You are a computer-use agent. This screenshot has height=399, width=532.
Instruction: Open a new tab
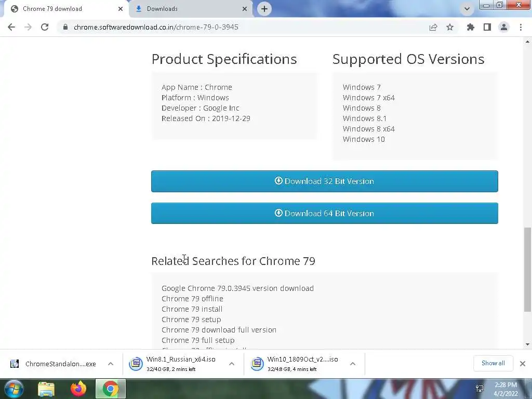click(264, 9)
